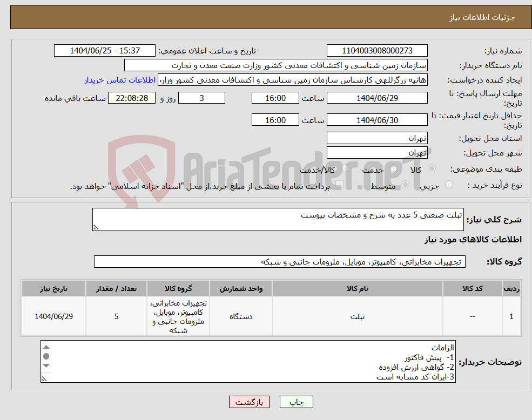Viewport: 532px width, 420px height.
Task: Click the resize handle of شرح کلی نیاز textbox
Action: point(96,226)
